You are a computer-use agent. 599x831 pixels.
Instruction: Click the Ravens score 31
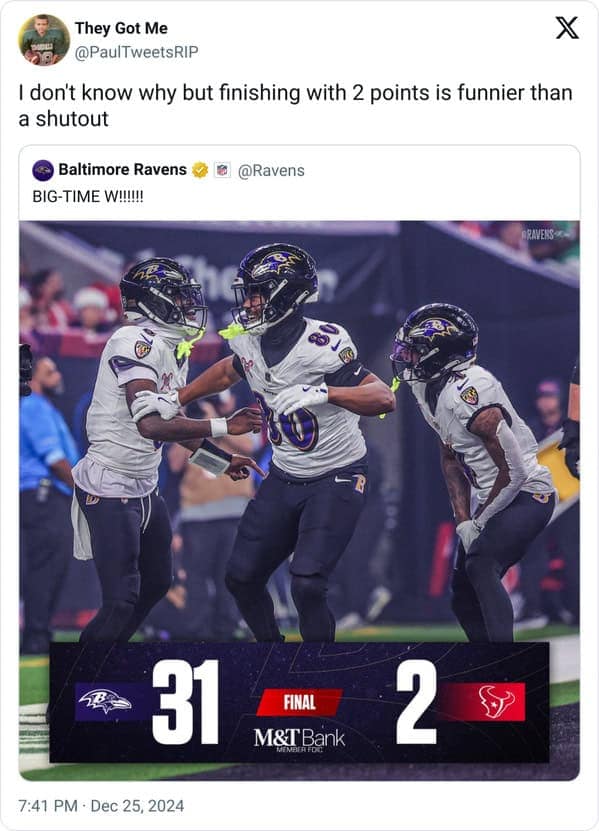pyautogui.click(x=186, y=702)
